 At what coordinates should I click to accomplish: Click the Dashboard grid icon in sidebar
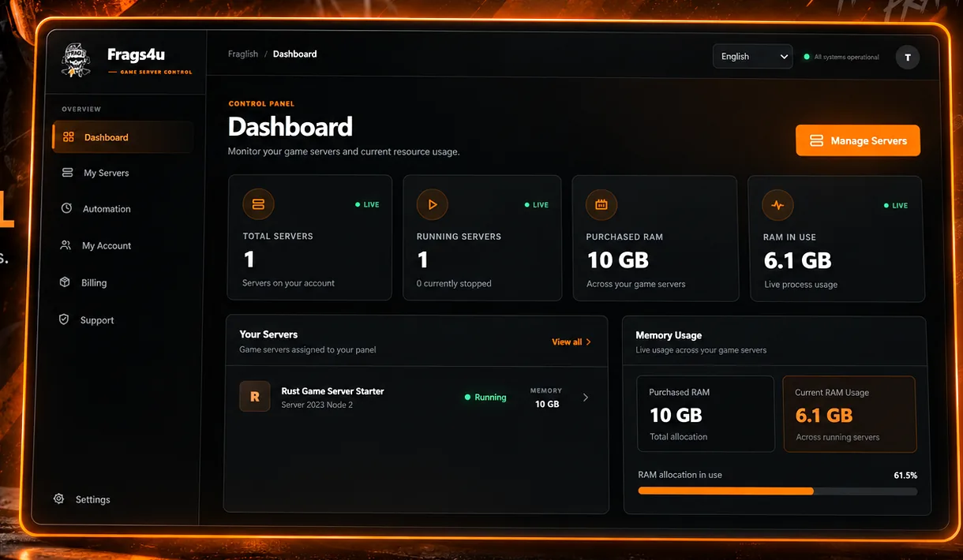pos(69,137)
